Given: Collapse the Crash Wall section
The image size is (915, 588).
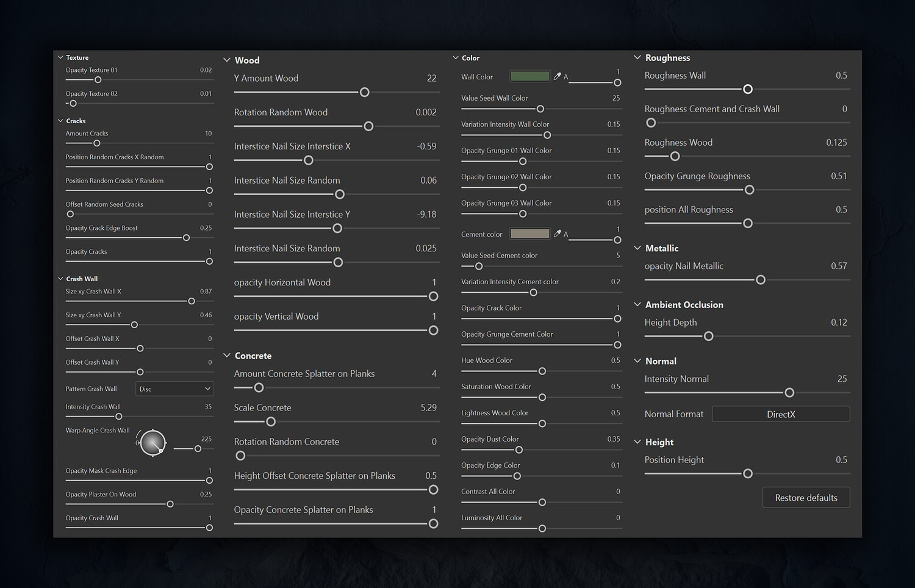Looking at the screenshot, I should 60,279.
